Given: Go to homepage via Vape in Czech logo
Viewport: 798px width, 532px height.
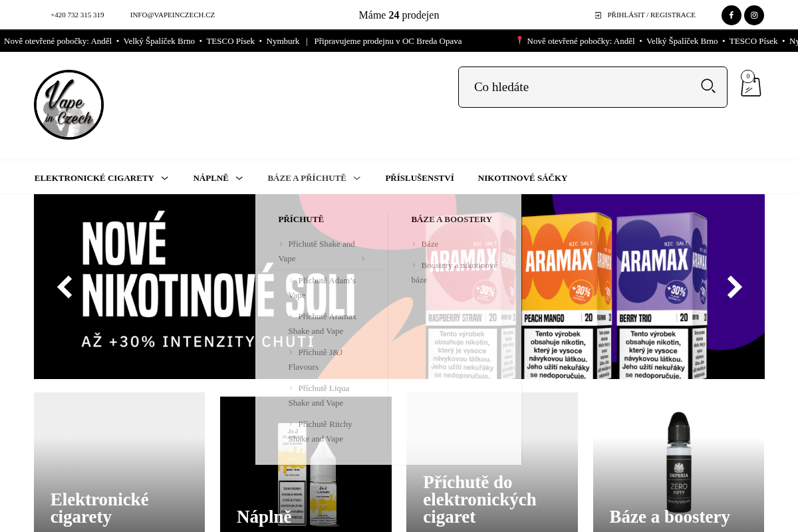Looking at the screenshot, I should coord(68,104).
